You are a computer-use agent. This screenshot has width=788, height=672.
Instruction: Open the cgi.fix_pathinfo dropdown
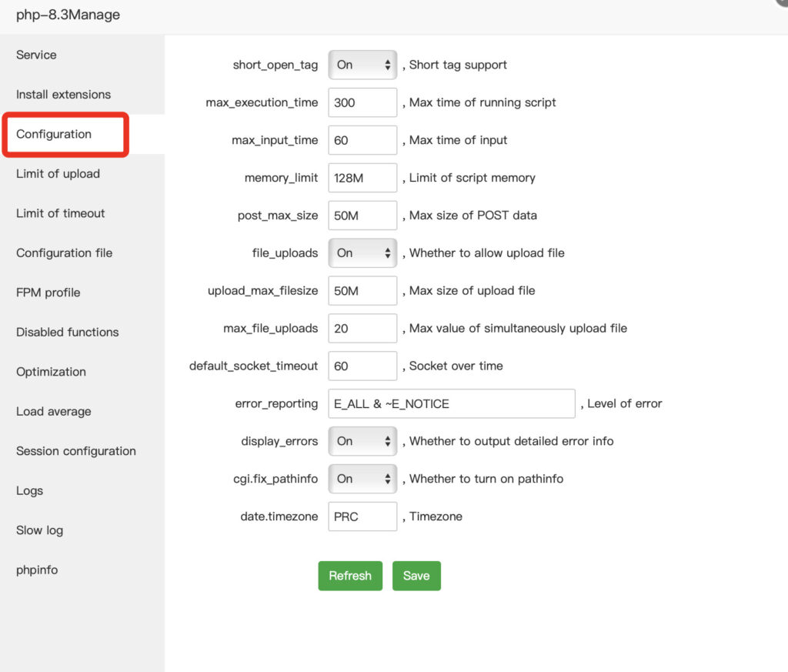coord(362,479)
